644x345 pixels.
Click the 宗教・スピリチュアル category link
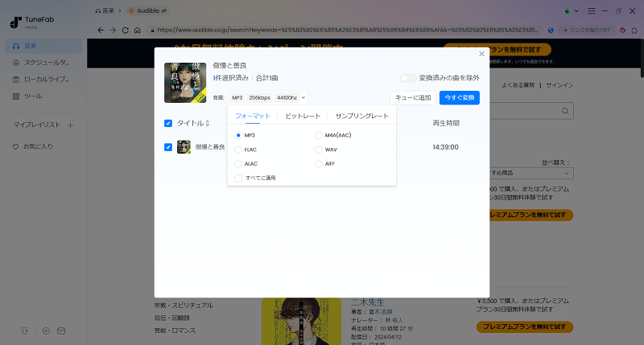coord(184,306)
